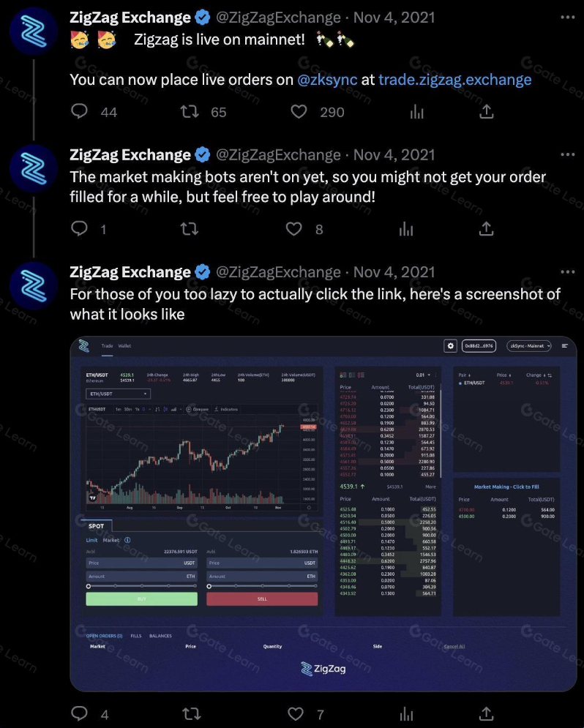Screen dimensions: 584x728
Task: Open the zkSync - Mainnet network dropdown
Action: (x=528, y=346)
